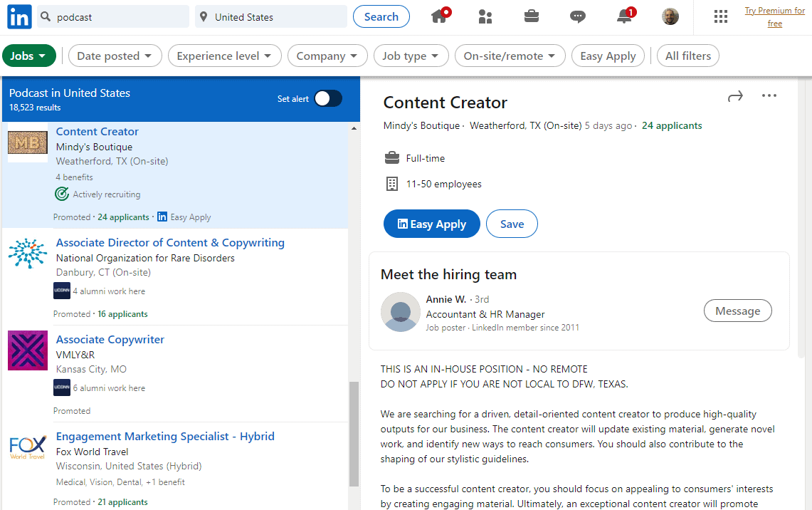The height and width of the screenshot is (510, 812).
Task: Expand Company filter
Action: pos(327,56)
